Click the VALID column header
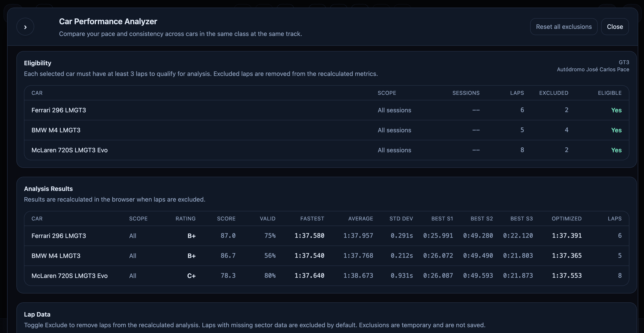Image resolution: width=644 pixels, height=333 pixels. [x=267, y=219]
